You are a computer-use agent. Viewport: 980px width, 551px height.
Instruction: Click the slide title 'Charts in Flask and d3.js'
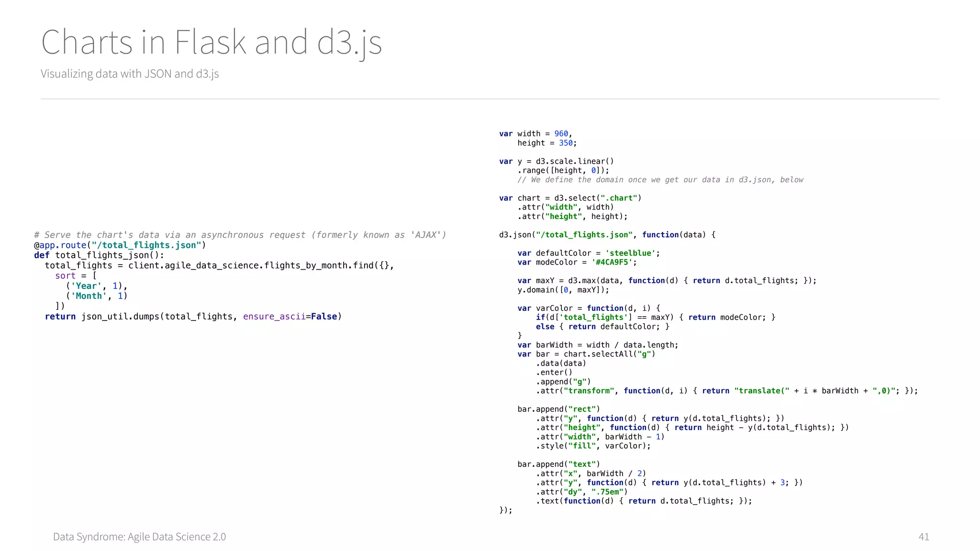(211, 43)
